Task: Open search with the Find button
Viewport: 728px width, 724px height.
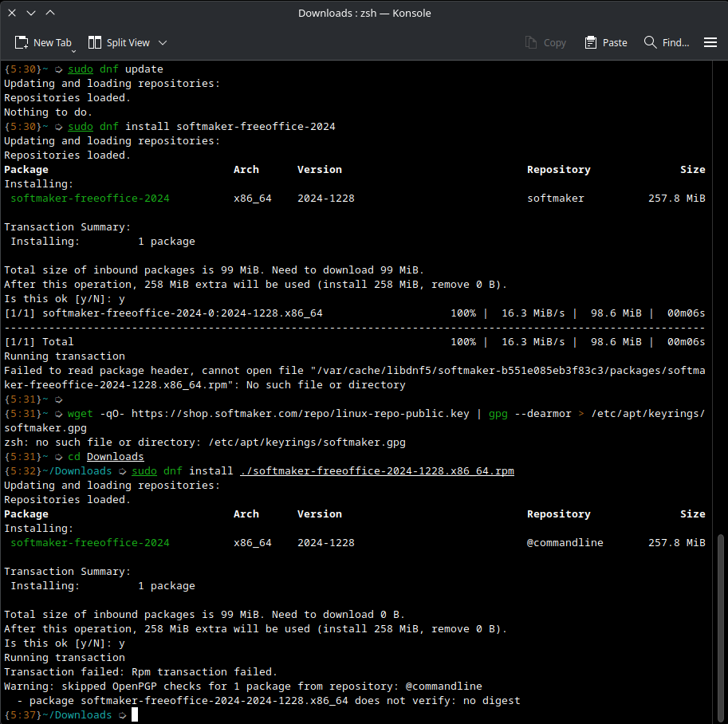Action: point(667,42)
